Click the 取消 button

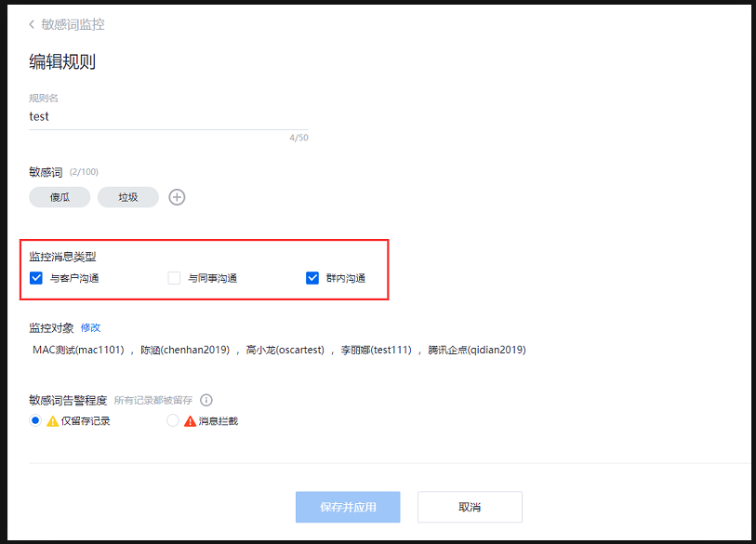(x=471, y=507)
